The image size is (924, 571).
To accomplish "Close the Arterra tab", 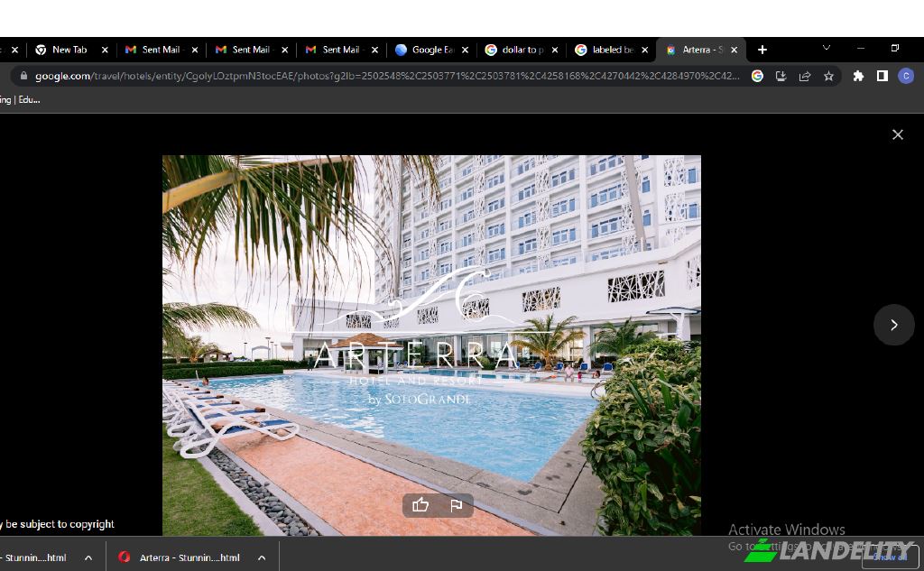I will (x=734, y=51).
